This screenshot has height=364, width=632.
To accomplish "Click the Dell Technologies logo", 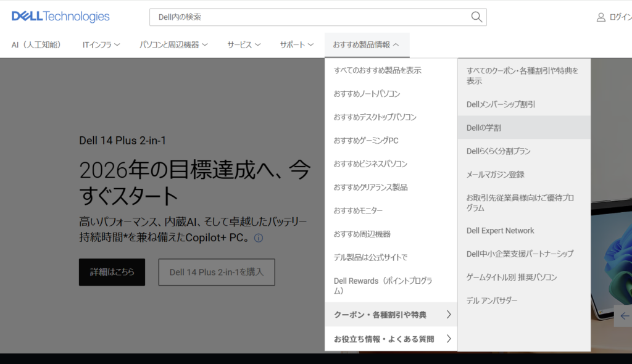I will [x=60, y=17].
